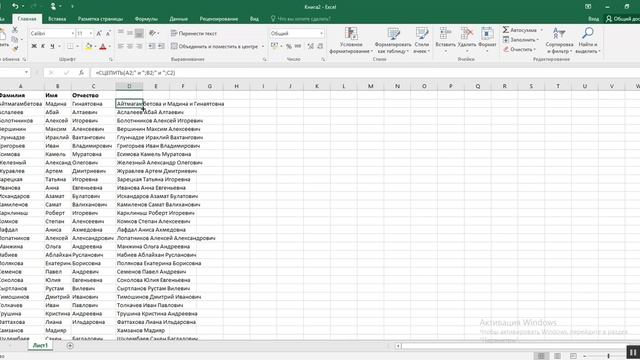Open the Calibri font name dropdown
This screenshot has width=640, height=360.
coord(73,33)
